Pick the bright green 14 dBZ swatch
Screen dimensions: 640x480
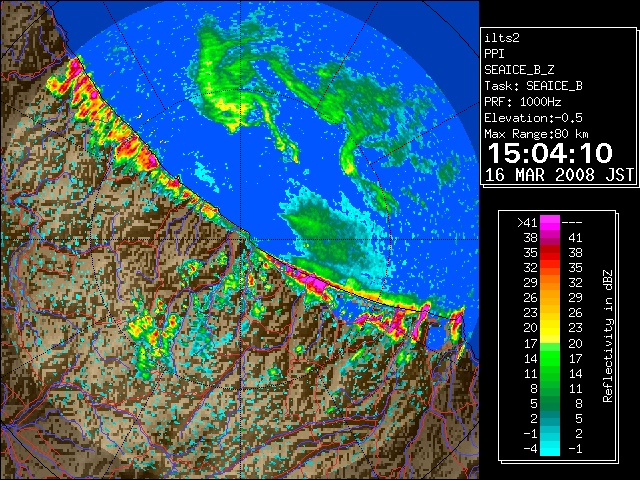(x=550, y=358)
